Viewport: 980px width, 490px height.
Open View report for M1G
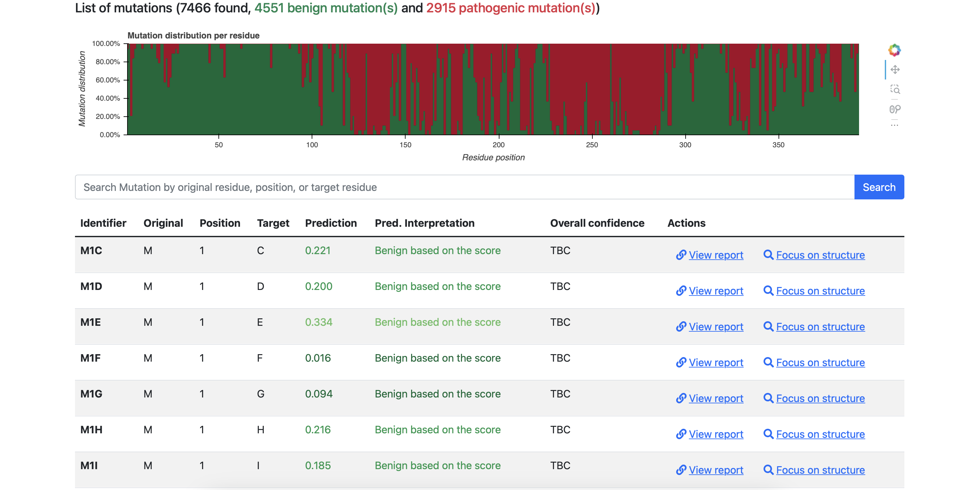pyautogui.click(x=716, y=398)
